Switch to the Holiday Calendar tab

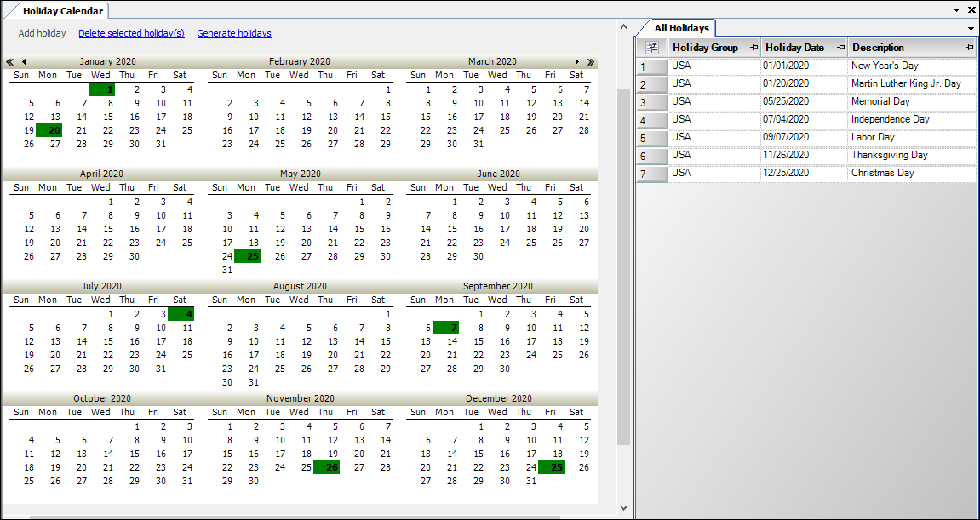[x=63, y=11]
